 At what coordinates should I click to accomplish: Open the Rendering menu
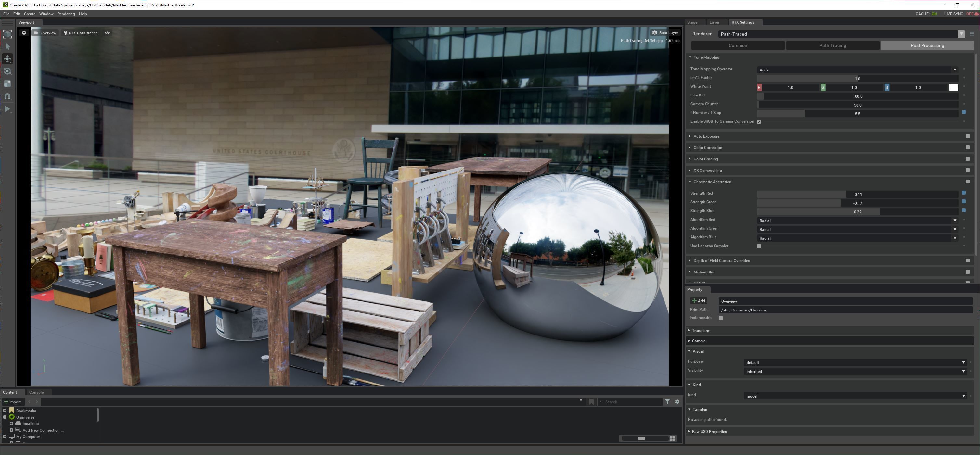66,14
